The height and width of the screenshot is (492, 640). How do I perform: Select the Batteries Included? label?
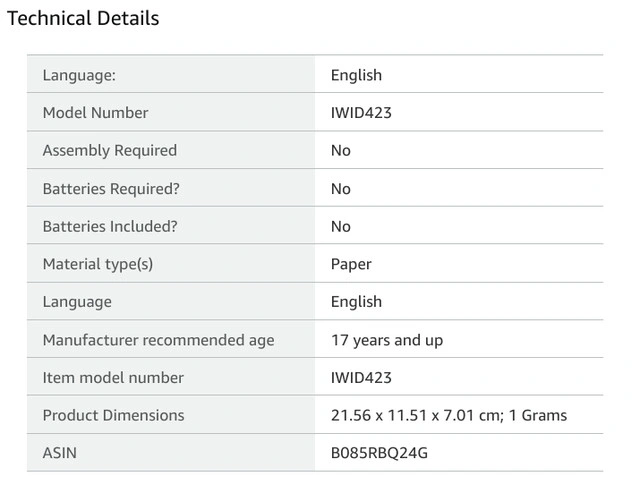110,226
